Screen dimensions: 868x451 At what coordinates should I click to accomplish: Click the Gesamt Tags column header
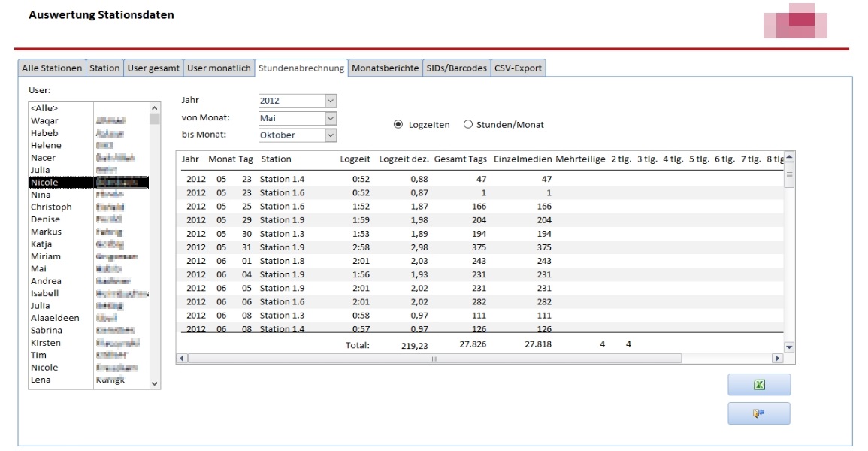coord(461,159)
